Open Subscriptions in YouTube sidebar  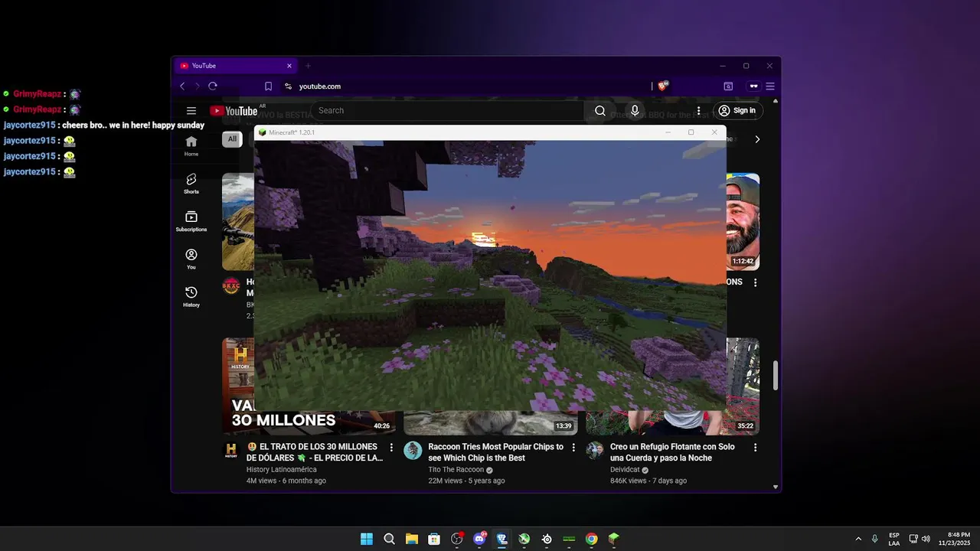tap(191, 222)
